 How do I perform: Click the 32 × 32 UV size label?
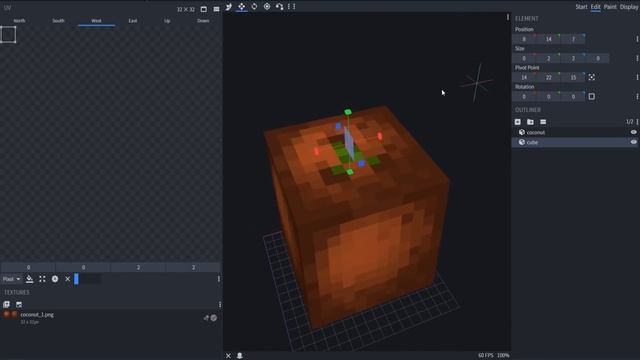[x=186, y=9]
